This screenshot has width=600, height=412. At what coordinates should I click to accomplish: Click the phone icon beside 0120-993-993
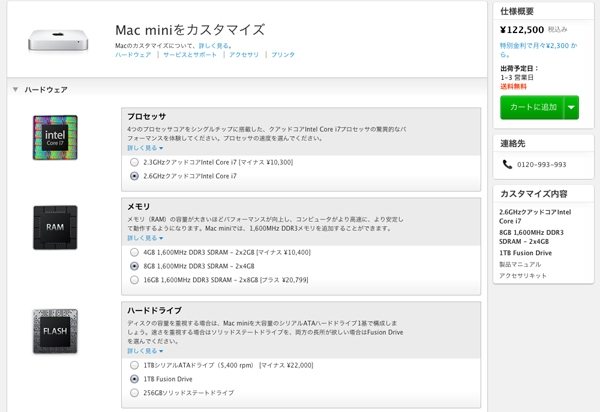point(507,164)
